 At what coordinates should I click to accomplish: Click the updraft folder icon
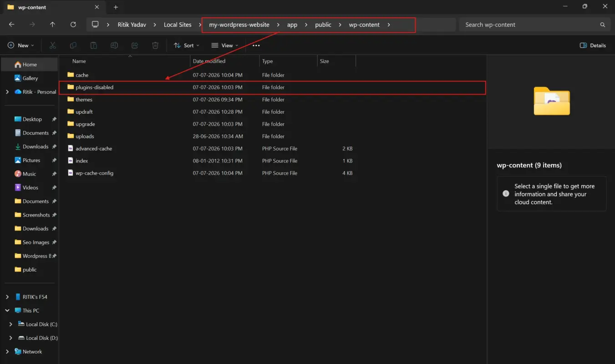point(70,111)
